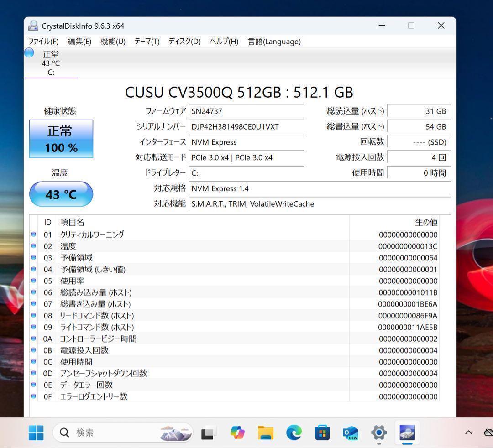493x448 pixels.
Task: Click status orb for 03 予備領域 row
Action: point(34,258)
